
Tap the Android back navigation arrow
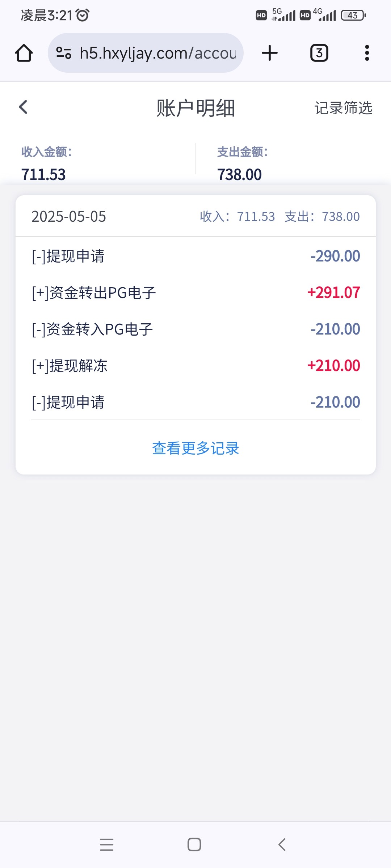[x=282, y=844]
